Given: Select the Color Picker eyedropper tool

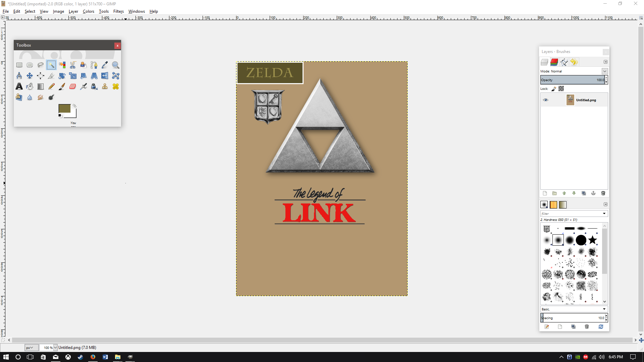Looking at the screenshot, I should pos(105,65).
